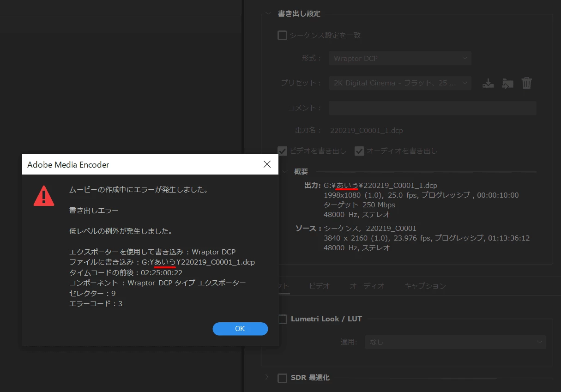The width and height of the screenshot is (561, 392).
Task: Click the エラーコード：3 line in dialog
Action: pos(96,303)
